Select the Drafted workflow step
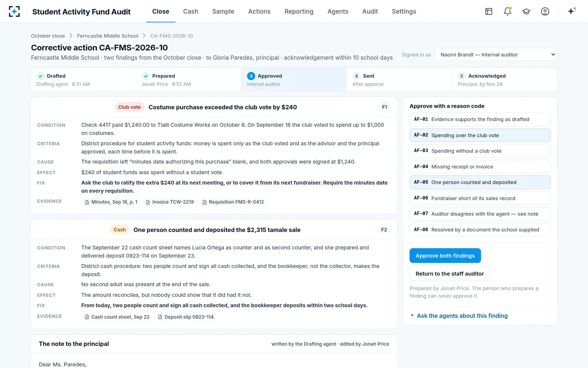Viewport: 588px width, 368px height. (x=83, y=80)
